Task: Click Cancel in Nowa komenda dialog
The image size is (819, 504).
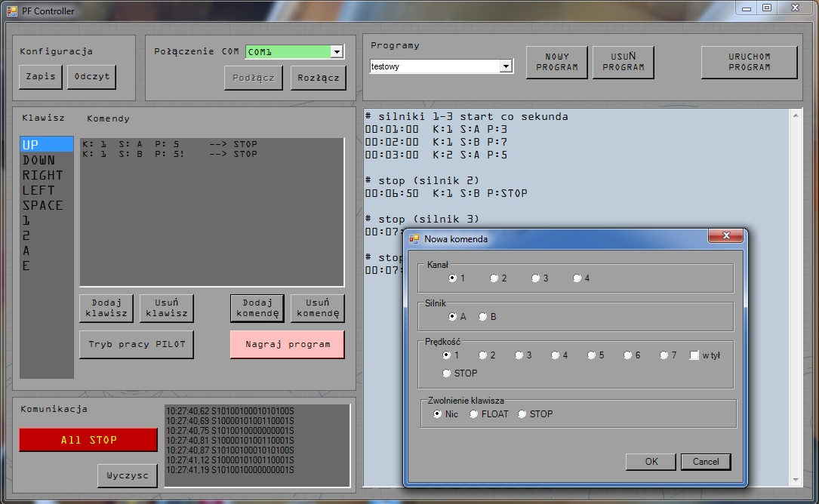Action: (x=706, y=462)
